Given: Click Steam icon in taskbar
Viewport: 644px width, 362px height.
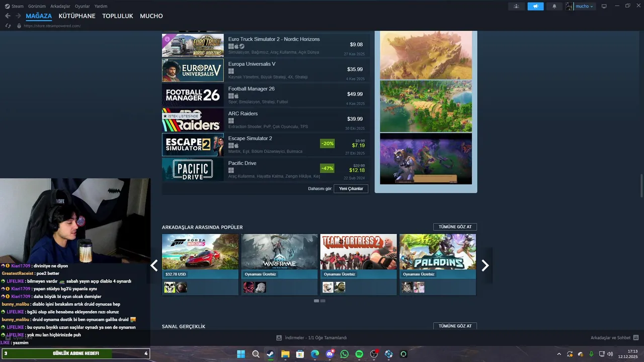Looking at the screenshot, I should (x=271, y=354).
